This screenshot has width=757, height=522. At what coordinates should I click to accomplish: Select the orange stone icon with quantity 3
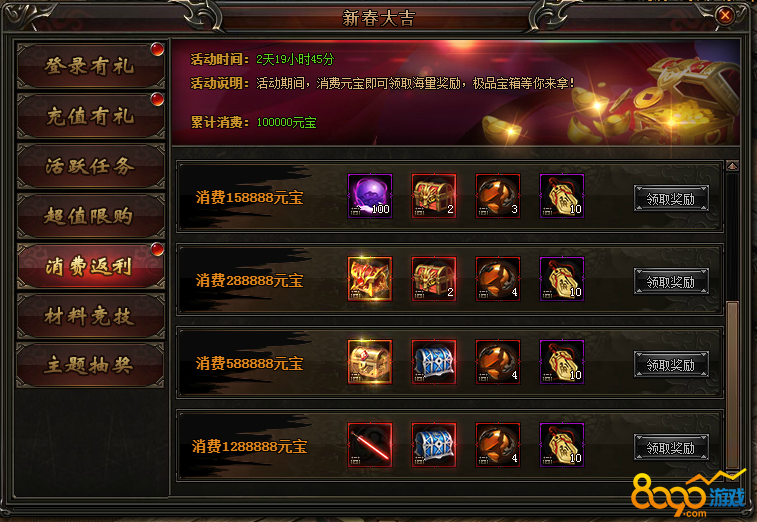(498, 196)
